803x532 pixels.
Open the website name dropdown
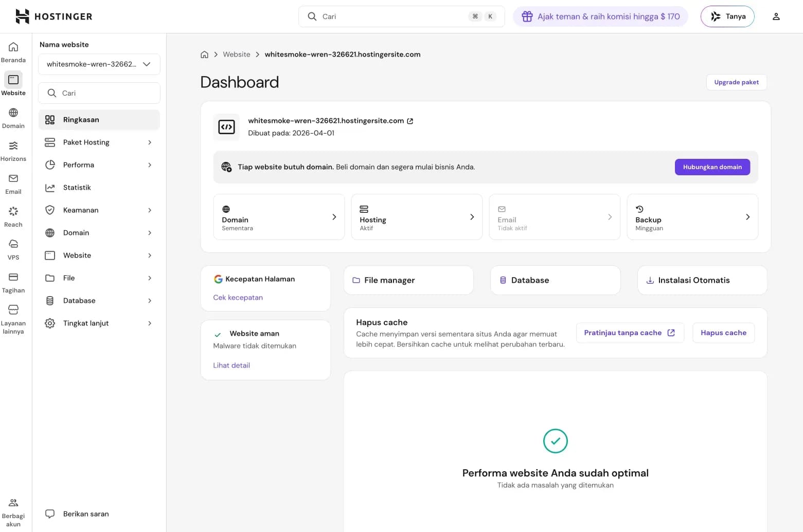click(x=99, y=64)
